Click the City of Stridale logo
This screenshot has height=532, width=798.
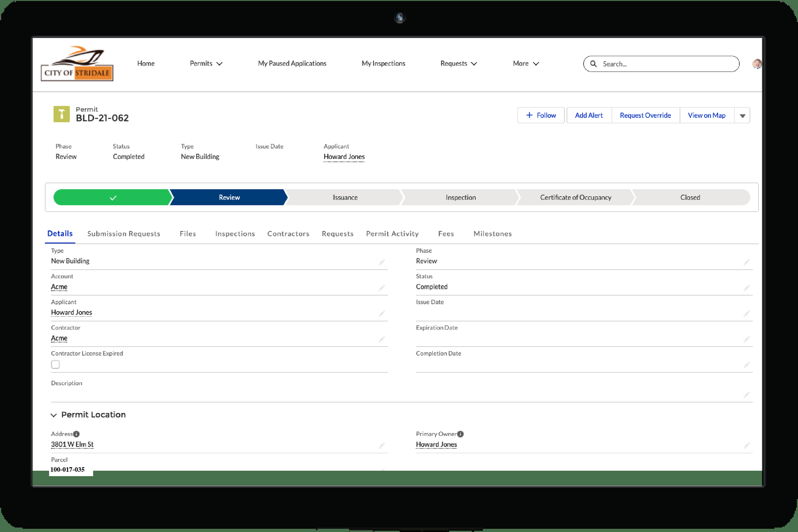(77, 64)
